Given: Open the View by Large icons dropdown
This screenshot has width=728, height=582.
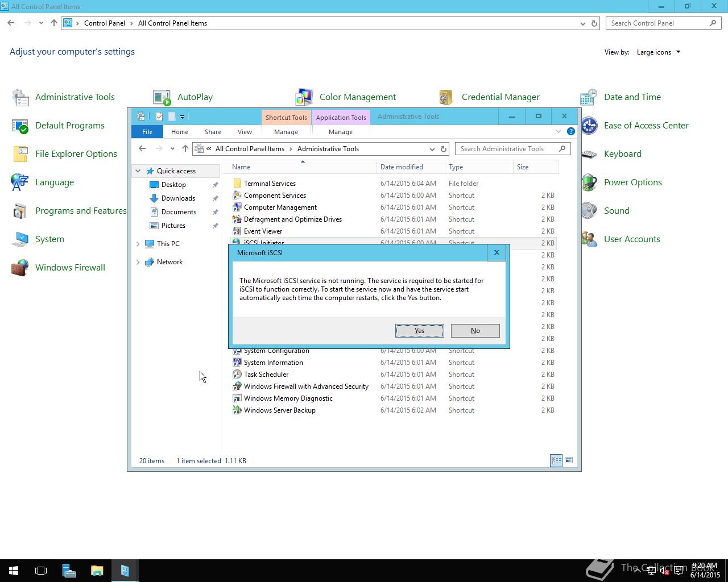Looking at the screenshot, I should click(x=659, y=52).
